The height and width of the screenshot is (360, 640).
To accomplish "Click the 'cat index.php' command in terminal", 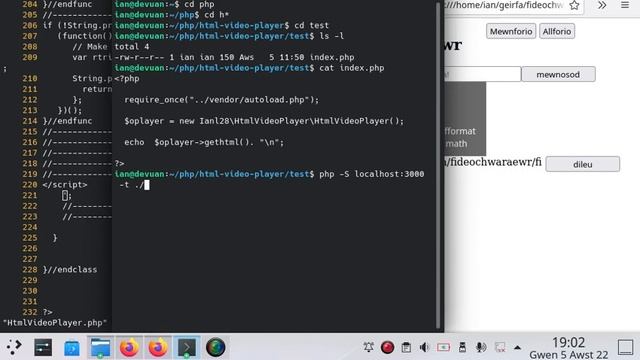I will tap(352, 68).
